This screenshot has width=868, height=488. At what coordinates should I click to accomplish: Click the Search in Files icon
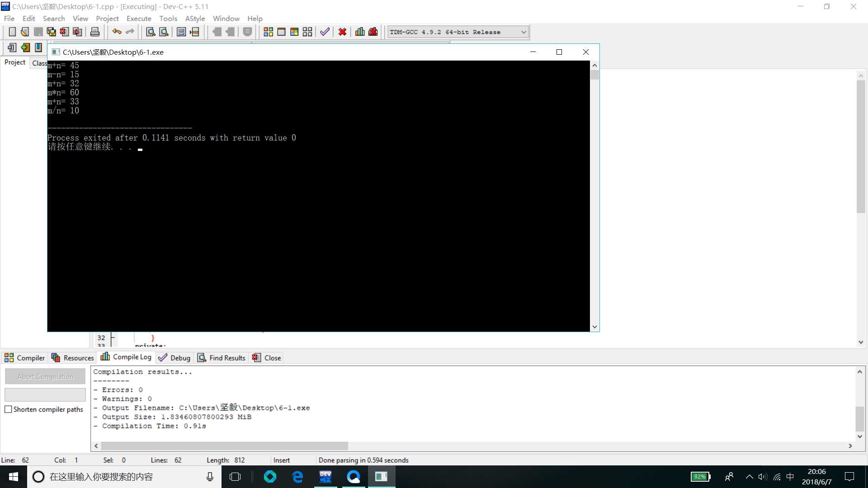(165, 32)
